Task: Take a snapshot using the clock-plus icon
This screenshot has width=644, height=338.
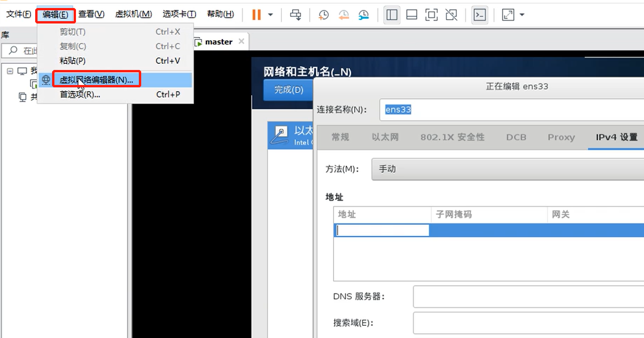Action: coord(324,15)
